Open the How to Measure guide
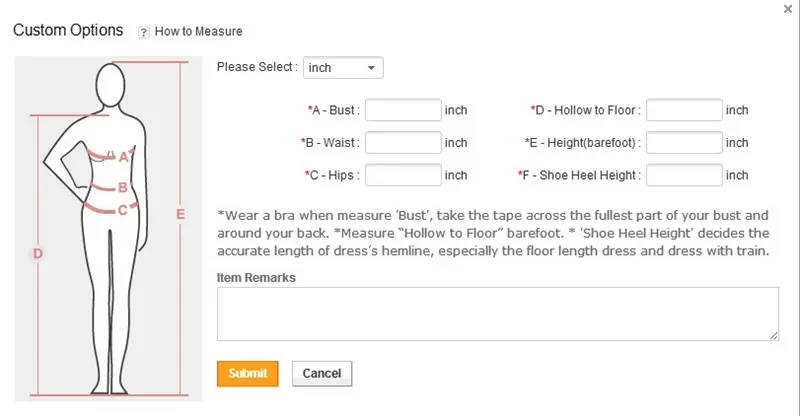Image resolution: width=800 pixels, height=416 pixels. pyautogui.click(x=198, y=32)
